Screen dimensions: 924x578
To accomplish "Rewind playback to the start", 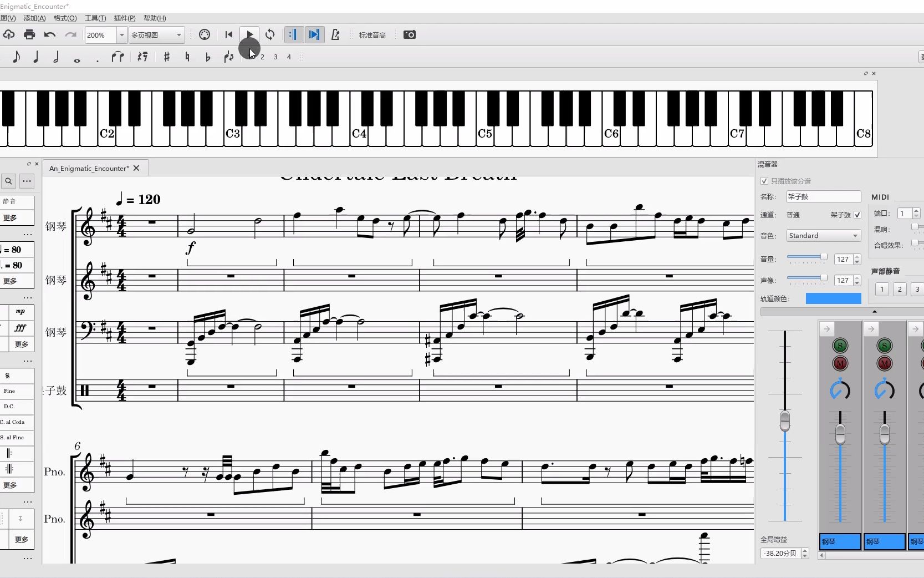I will [x=228, y=34].
